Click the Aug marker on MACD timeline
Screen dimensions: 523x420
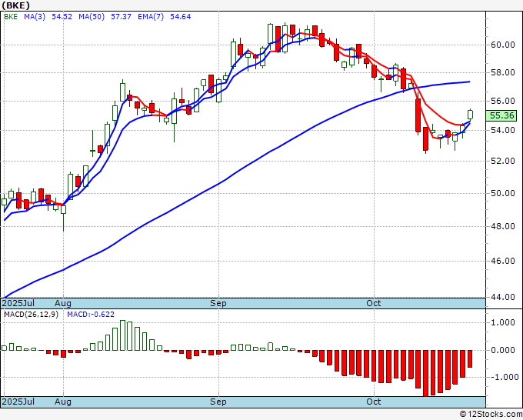[x=63, y=402]
